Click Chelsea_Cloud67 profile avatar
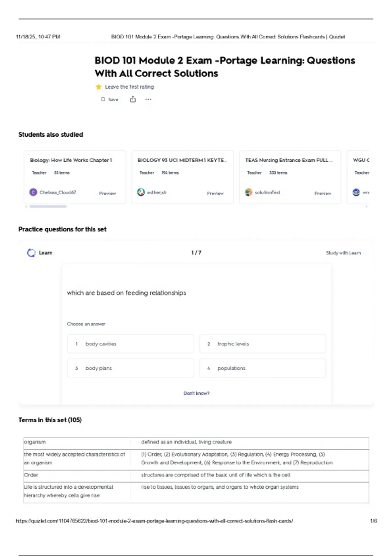 [33, 192]
